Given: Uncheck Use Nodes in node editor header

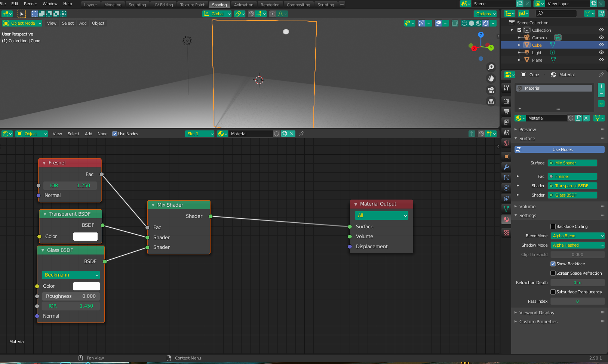Looking at the screenshot, I should tap(115, 134).
